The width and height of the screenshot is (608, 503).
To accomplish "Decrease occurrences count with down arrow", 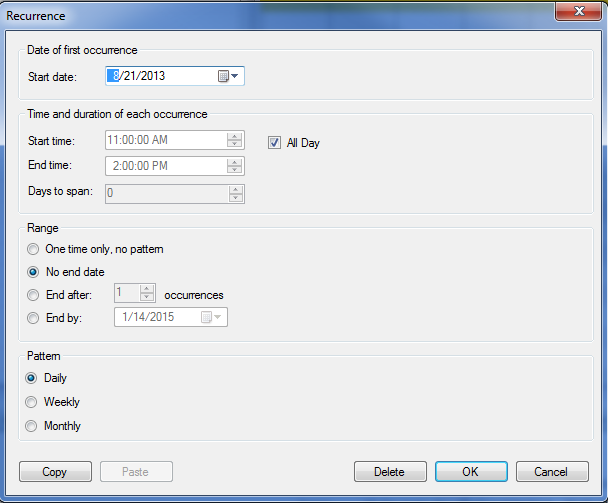I will tap(147, 297).
